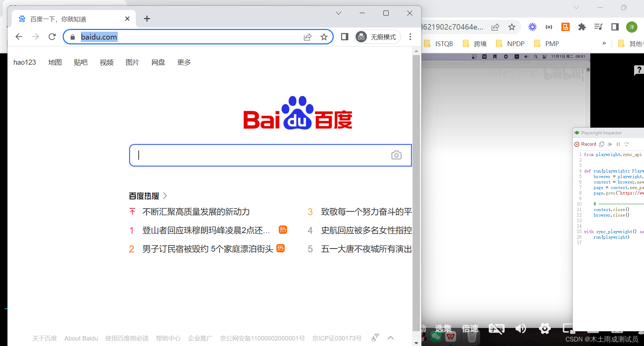
Task: Click the accessibility icon in the footer
Action: (x=375, y=338)
